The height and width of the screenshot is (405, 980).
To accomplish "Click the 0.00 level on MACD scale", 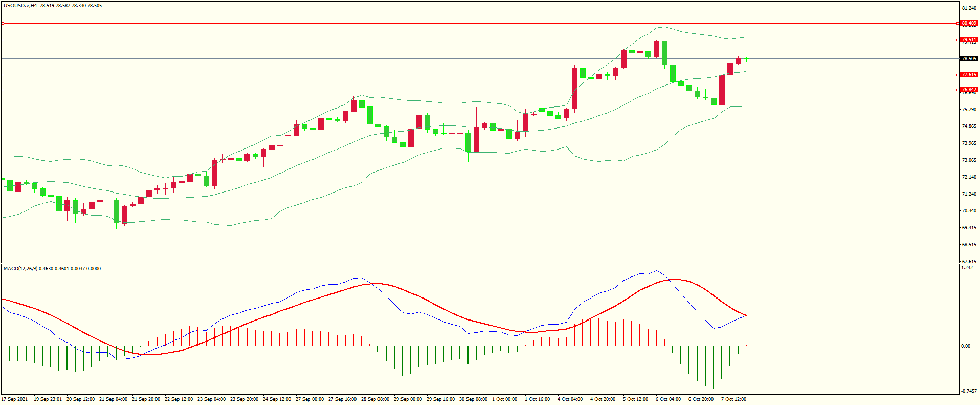I will (x=965, y=346).
